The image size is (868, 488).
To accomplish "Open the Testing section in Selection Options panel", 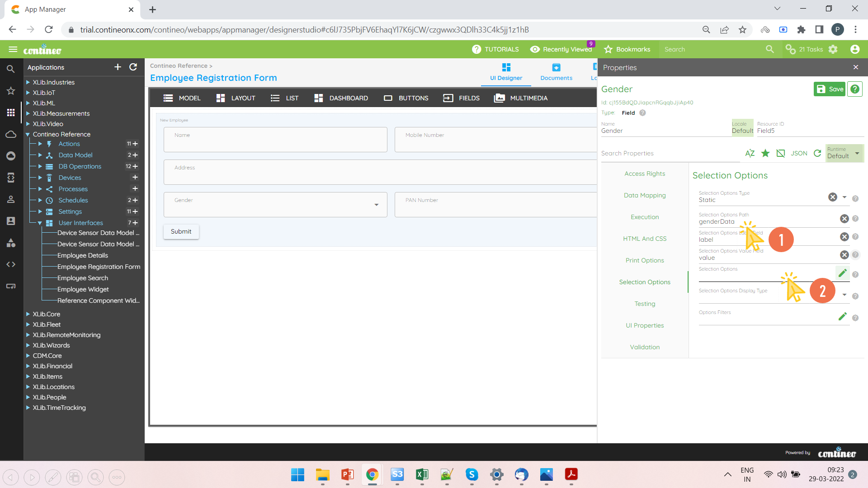I will point(644,304).
